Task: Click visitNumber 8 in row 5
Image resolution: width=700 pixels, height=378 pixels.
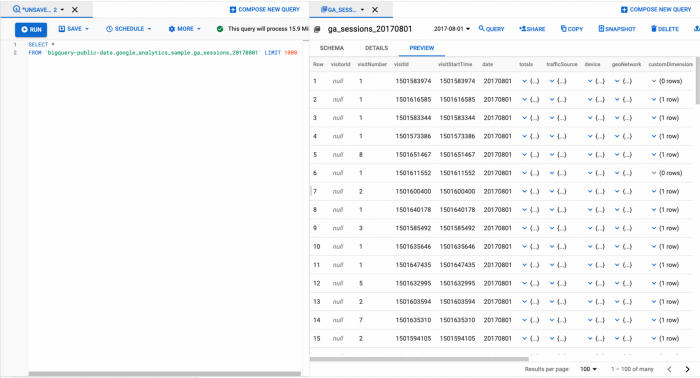Action: point(361,155)
